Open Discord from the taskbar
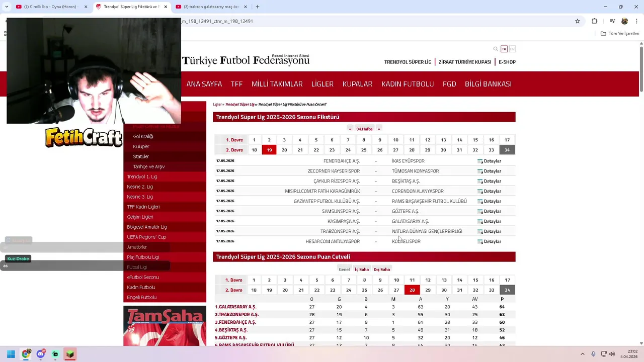 [x=41, y=354]
